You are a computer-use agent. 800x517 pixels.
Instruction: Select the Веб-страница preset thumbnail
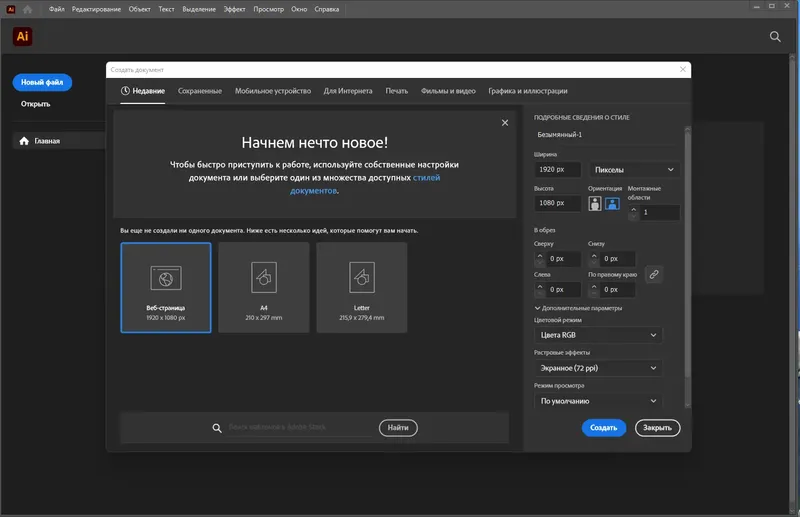pyautogui.click(x=166, y=288)
